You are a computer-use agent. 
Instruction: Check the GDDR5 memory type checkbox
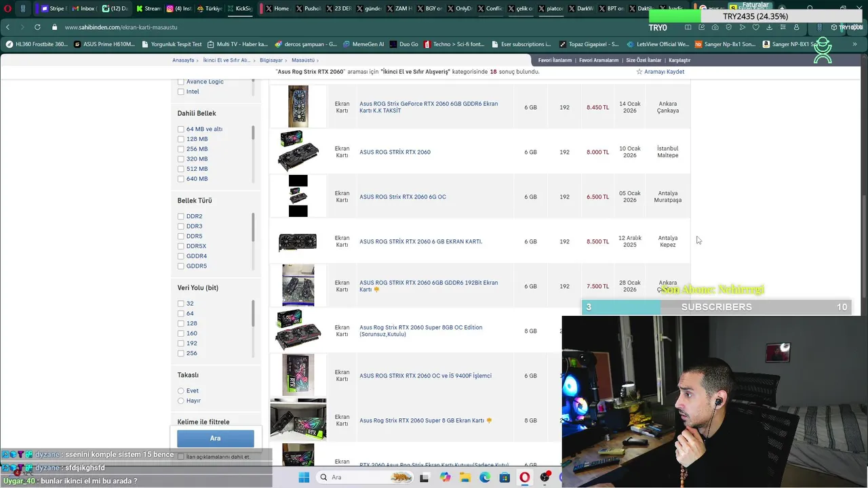pyautogui.click(x=181, y=266)
